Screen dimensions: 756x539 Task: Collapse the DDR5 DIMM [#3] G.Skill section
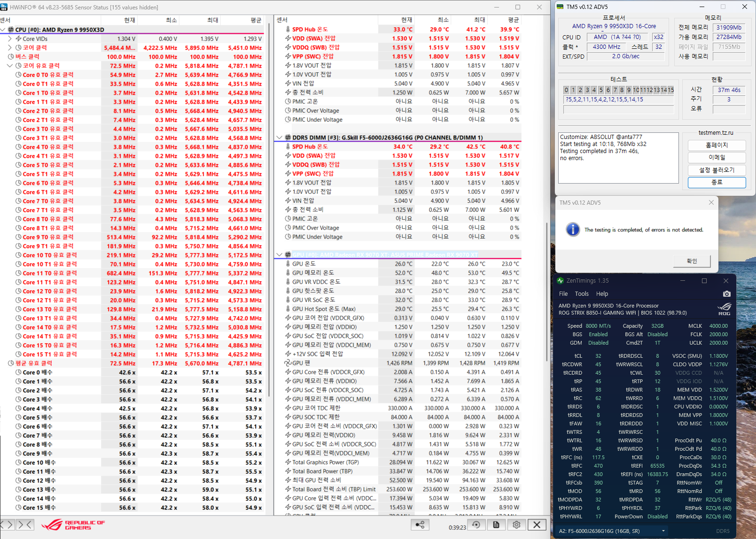(280, 138)
